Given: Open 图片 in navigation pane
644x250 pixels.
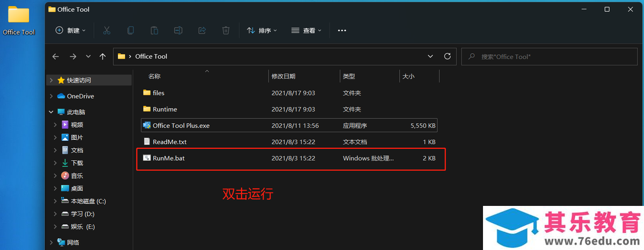Looking at the screenshot, I should pyautogui.click(x=77, y=138).
